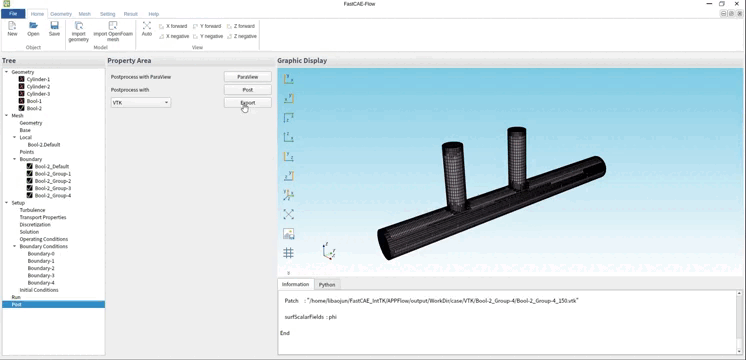
Task: Expand viewport toolbar overflow chevron
Action: click(x=288, y=273)
